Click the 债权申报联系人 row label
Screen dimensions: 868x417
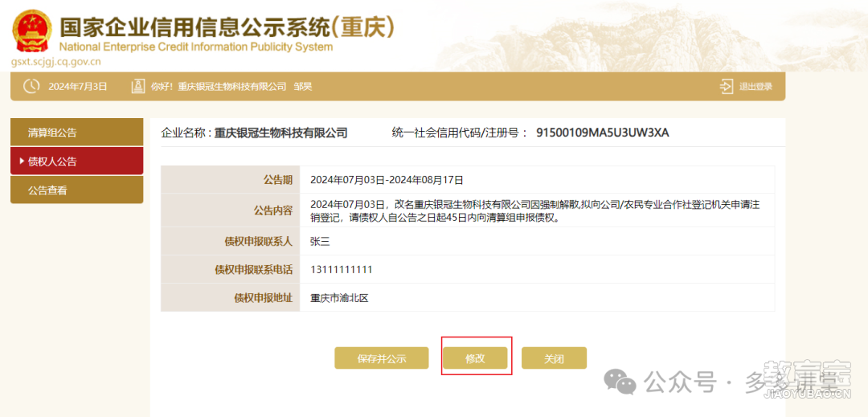pos(259,241)
